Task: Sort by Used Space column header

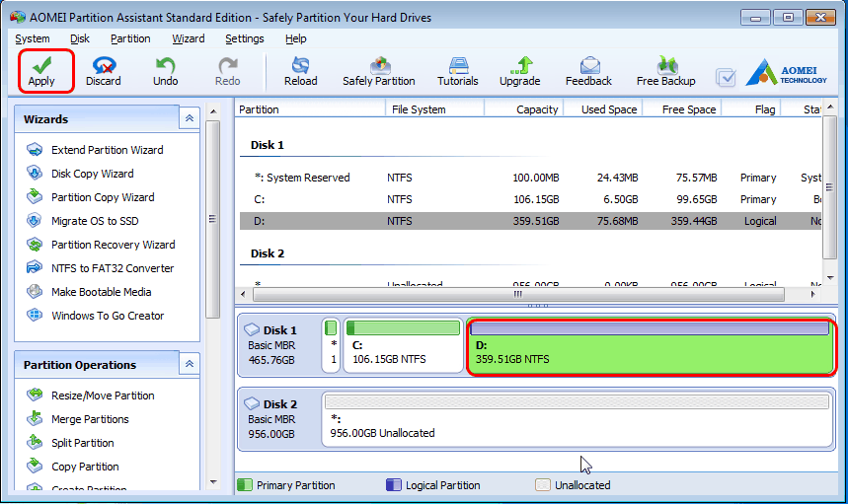Action: pos(603,109)
